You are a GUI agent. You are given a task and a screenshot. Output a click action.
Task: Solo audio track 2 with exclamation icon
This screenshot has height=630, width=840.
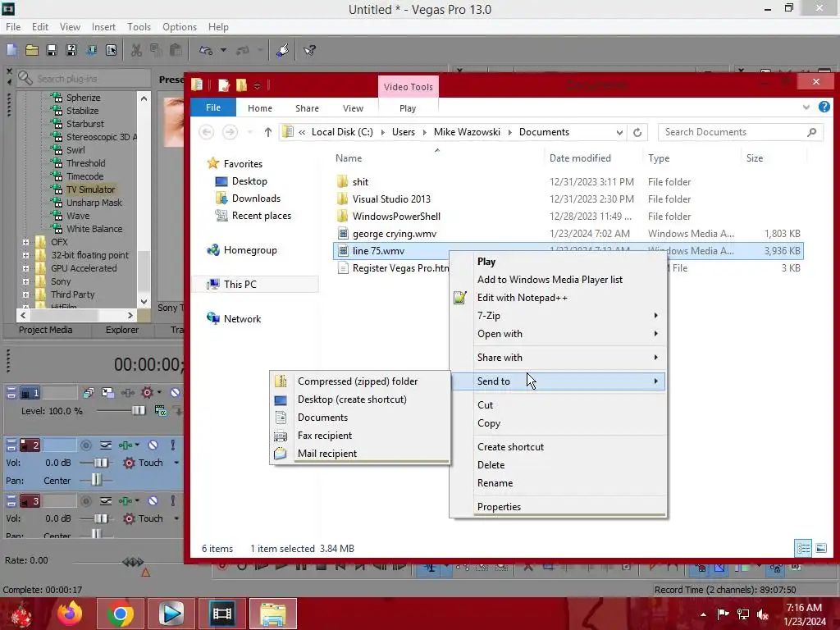pyautogui.click(x=172, y=445)
